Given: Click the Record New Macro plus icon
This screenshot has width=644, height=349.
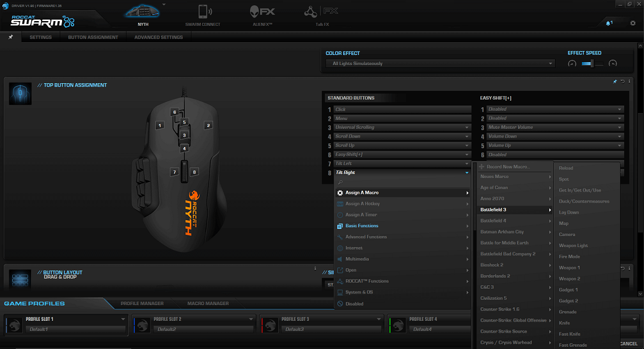Looking at the screenshot, I should tap(481, 167).
